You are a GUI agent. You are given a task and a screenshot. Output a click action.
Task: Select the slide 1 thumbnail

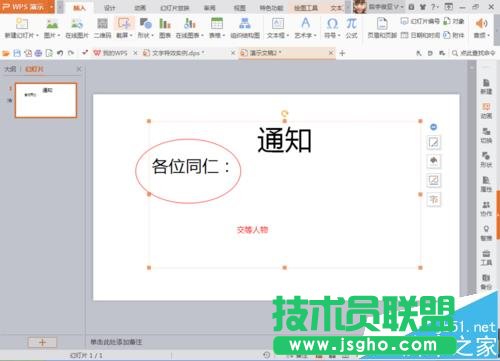[x=46, y=100]
